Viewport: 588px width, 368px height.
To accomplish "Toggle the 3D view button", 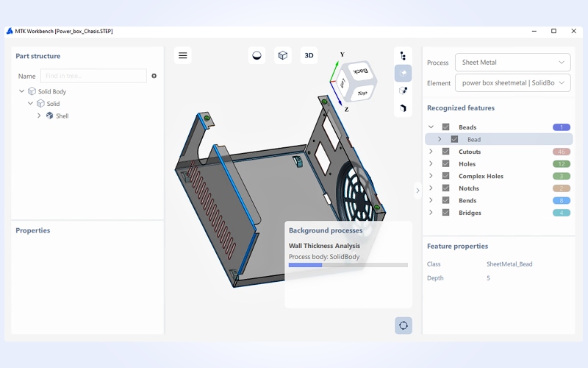I will tap(309, 55).
